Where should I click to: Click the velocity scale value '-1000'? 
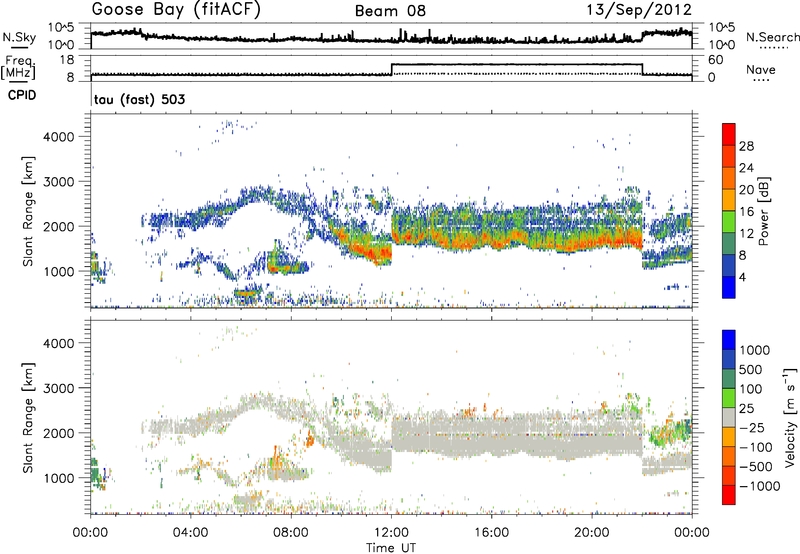[x=759, y=486]
